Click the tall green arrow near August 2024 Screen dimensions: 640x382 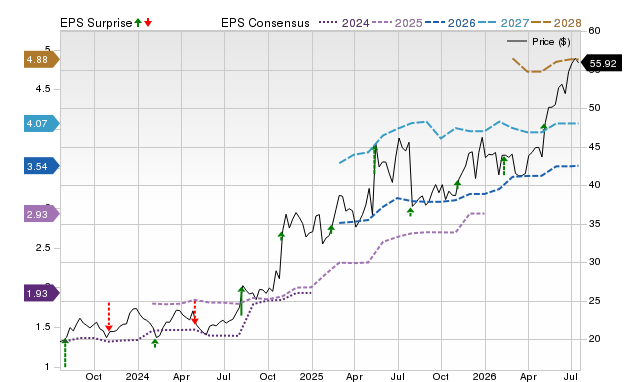(241, 301)
